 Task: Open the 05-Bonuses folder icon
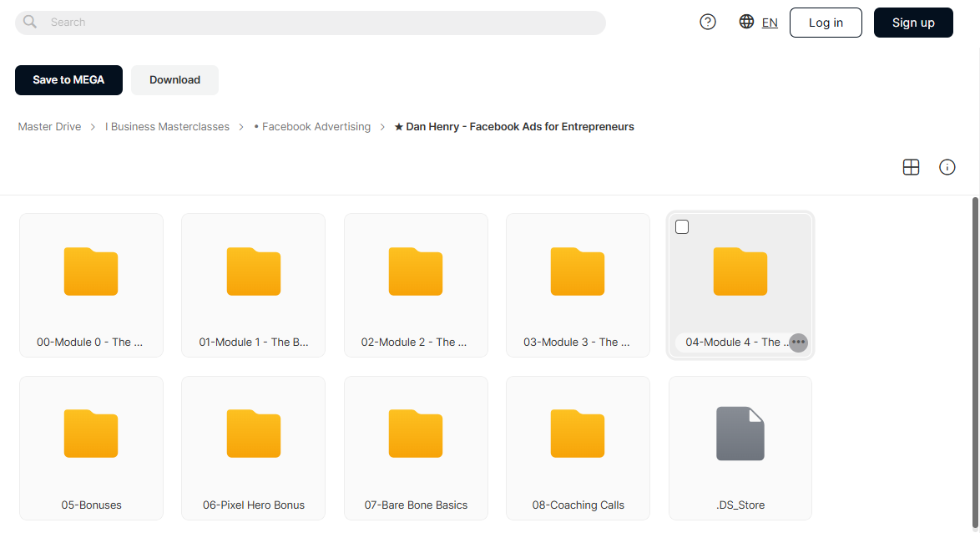coord(91,434)
